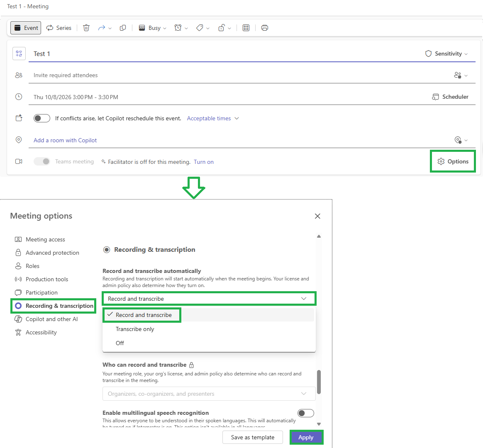Screen dimensions: 483x448
Task: Open the apps grid icon
Action: (246, 28)
